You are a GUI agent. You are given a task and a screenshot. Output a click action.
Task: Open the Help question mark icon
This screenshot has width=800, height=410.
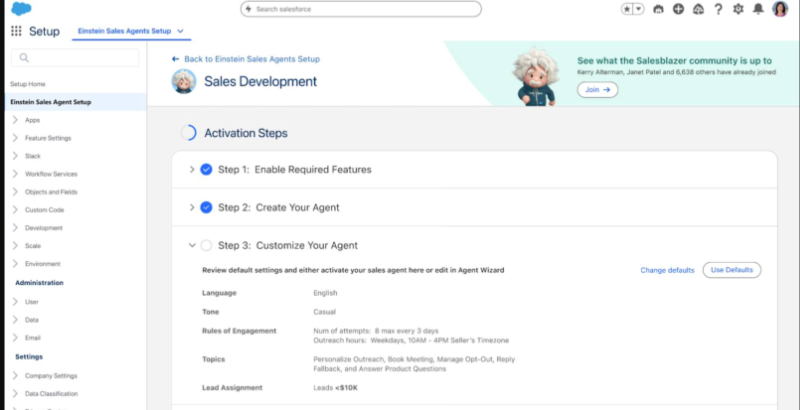pos(718,9)
